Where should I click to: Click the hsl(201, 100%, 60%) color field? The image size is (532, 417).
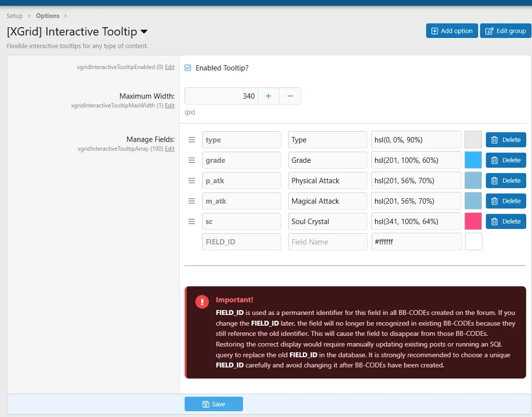coord(416,160)
